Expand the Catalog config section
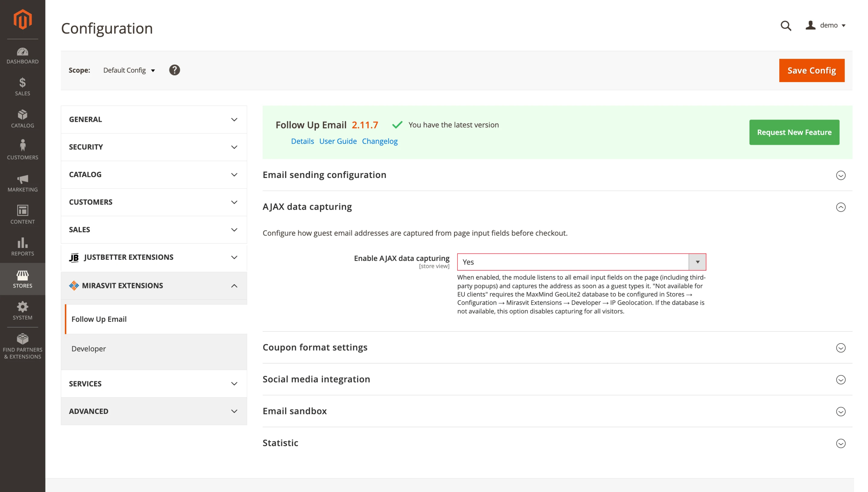 (154, 175)
